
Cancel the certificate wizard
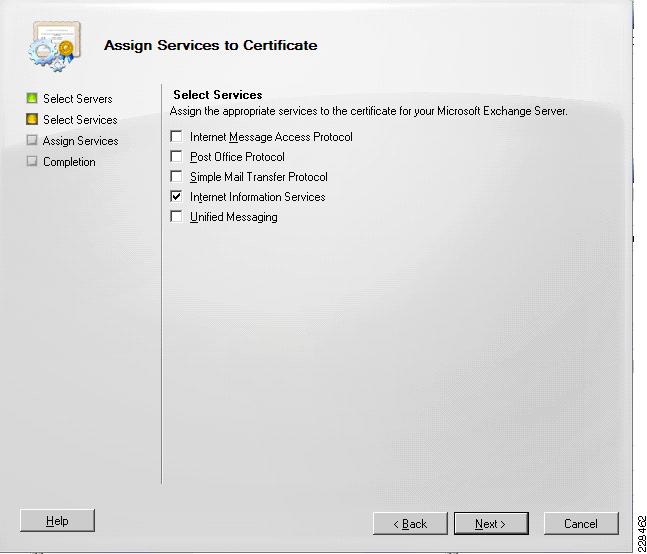coord(581,524)
